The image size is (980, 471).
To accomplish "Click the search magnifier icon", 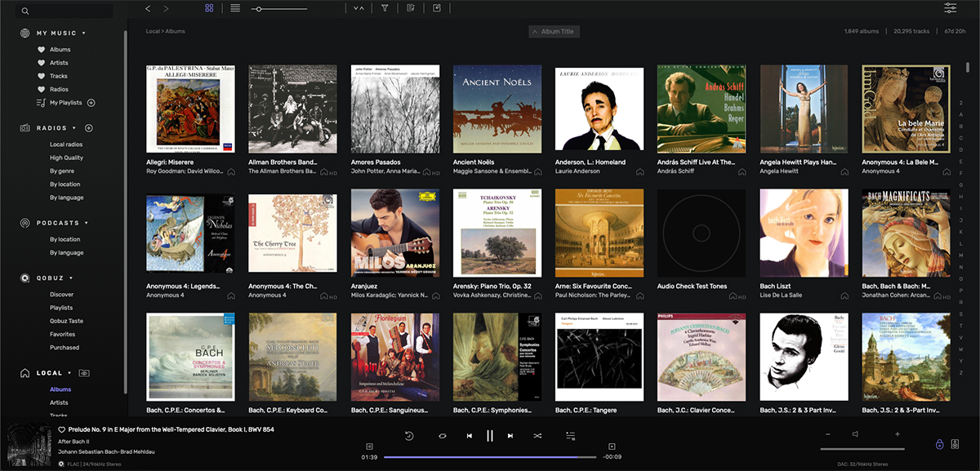I will tap(26, 11).
